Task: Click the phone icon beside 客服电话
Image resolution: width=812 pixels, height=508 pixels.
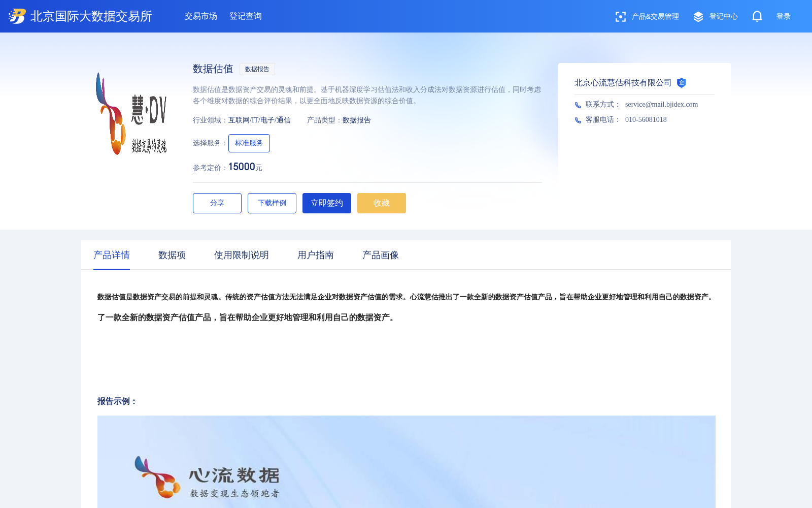Action: coord(578,120)
